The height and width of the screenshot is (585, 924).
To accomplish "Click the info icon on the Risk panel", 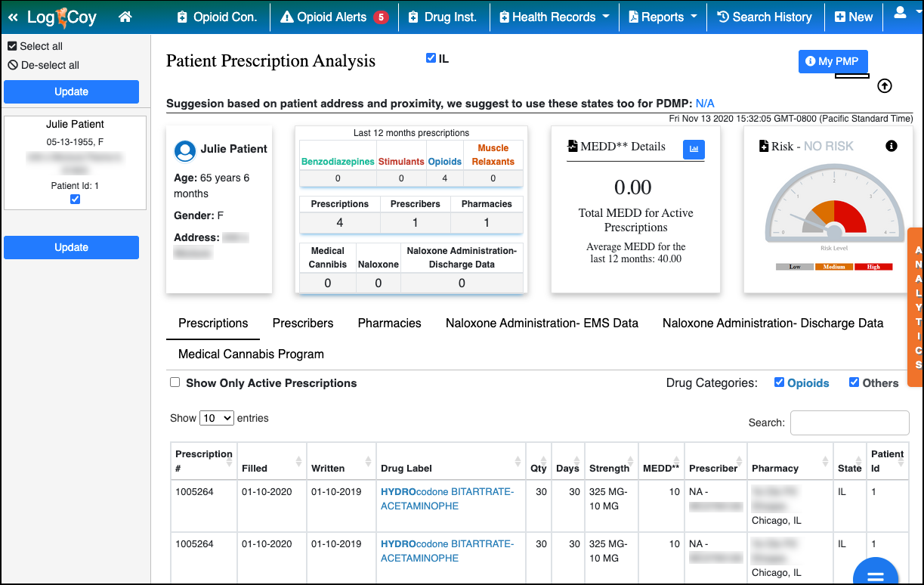I will click(891, 146).
